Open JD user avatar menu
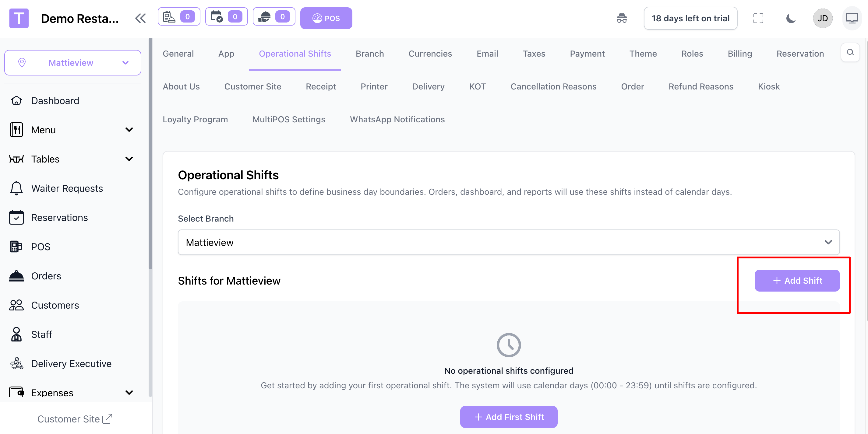The height and width of the screenshot is (434, 868). [823, 18]
